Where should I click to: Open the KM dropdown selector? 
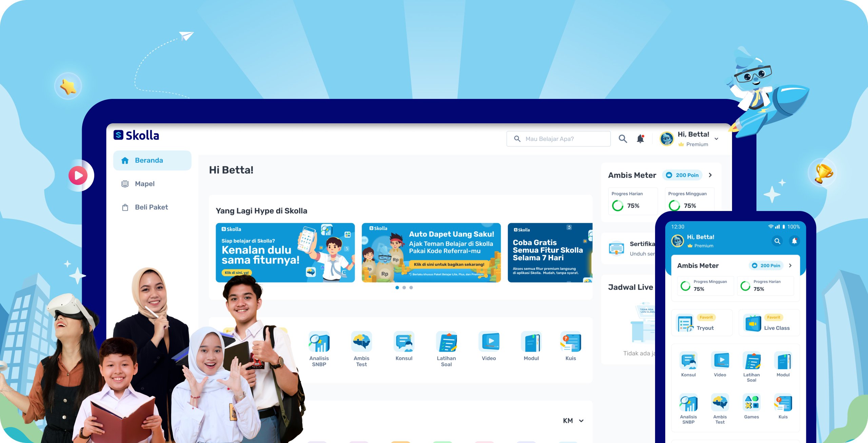point(573,421)
